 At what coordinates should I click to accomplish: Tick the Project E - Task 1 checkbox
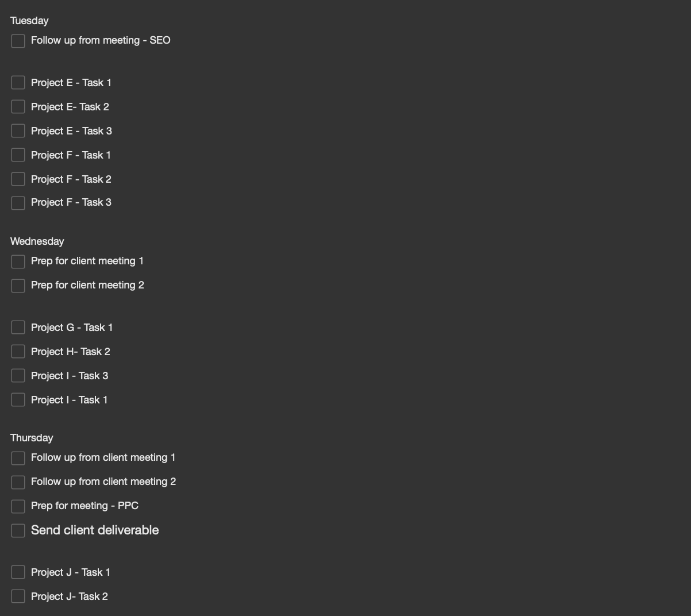(x=18, y=83)
